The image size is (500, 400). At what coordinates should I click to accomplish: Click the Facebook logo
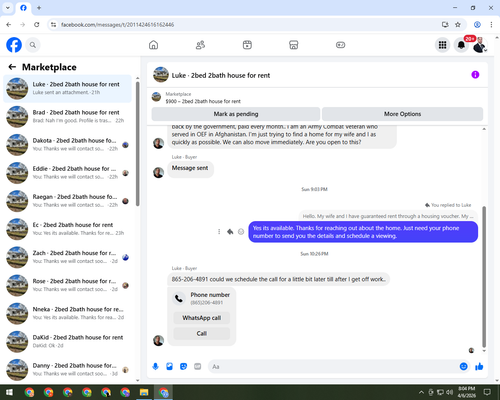(14, 45)
